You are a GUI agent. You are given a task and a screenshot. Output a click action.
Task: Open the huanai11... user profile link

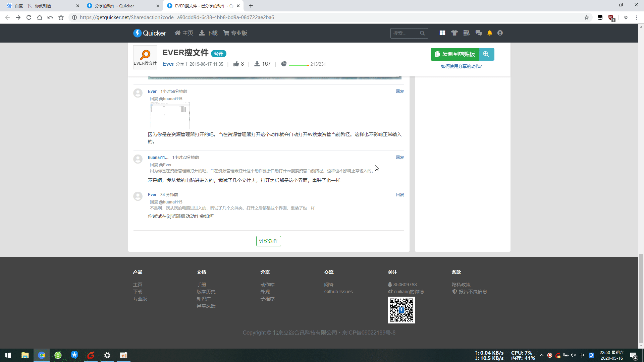click(158, 158)
